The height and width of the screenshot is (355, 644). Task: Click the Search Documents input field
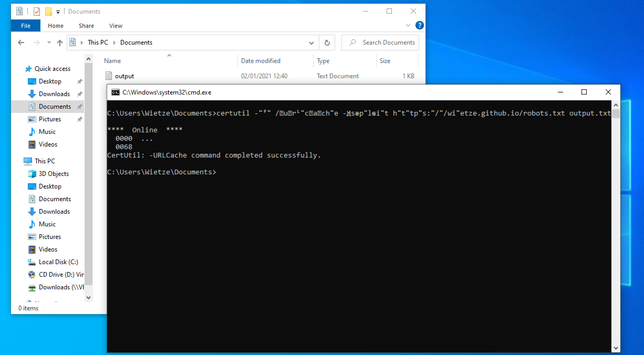click(x=383, y=43)
